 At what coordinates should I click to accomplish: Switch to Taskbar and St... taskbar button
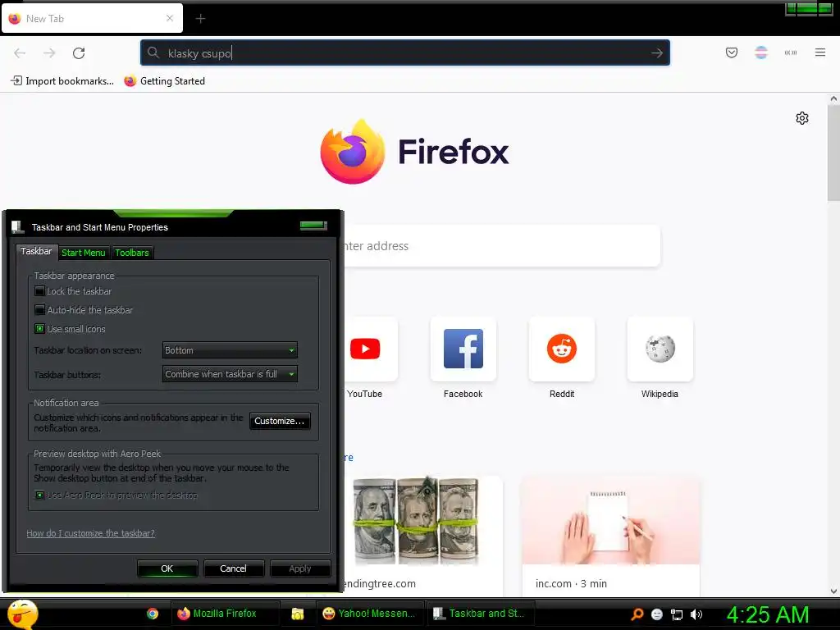480,614
